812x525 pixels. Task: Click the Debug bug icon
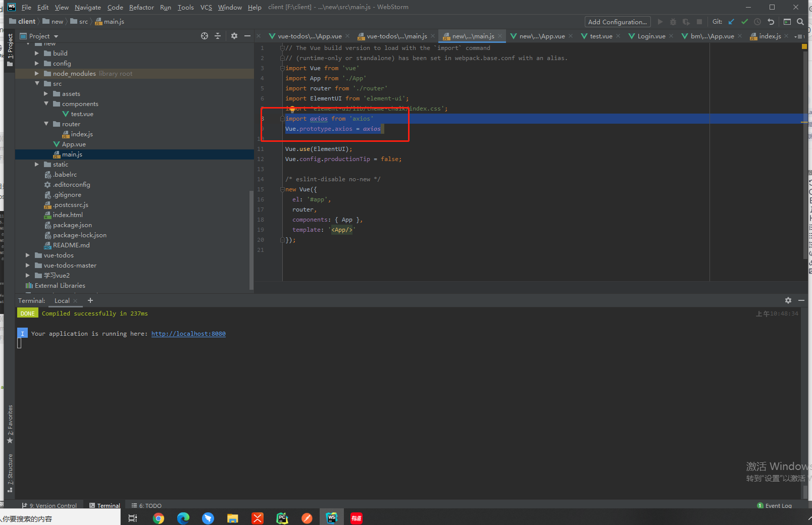(x=673, y=22)
